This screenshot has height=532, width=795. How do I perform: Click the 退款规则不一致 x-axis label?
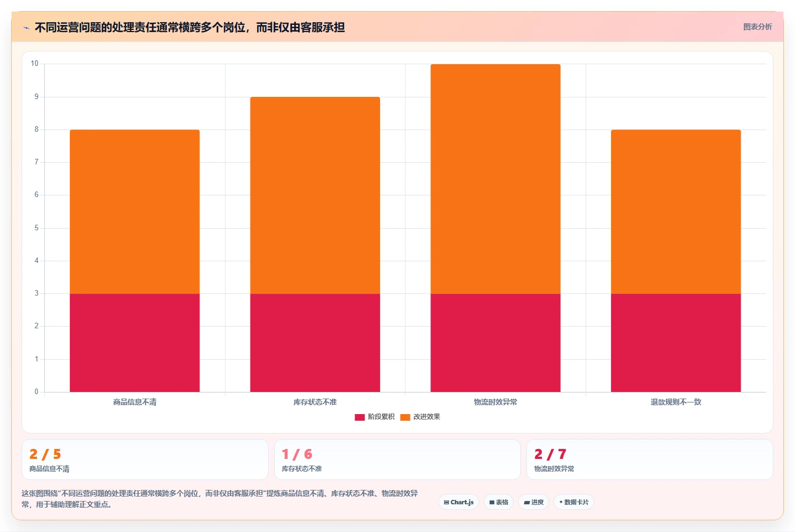pos(676,402)
